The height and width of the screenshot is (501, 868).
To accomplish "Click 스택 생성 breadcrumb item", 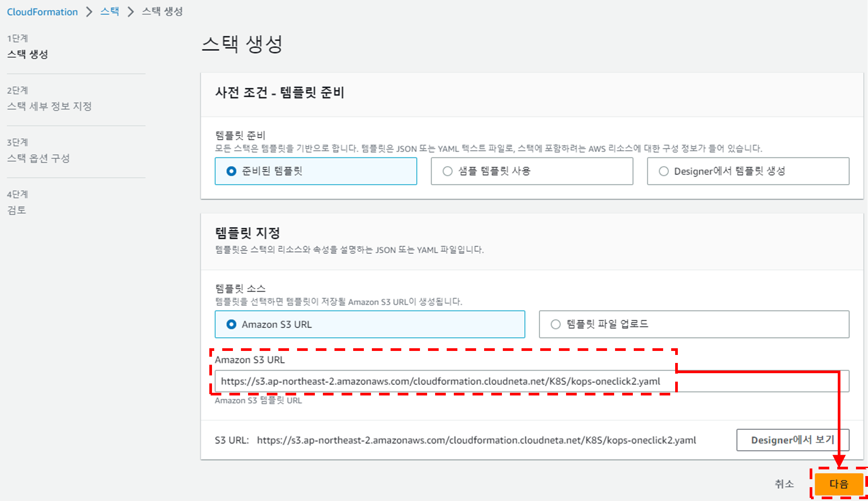I will pyautogui.click(x=162, y=11).
